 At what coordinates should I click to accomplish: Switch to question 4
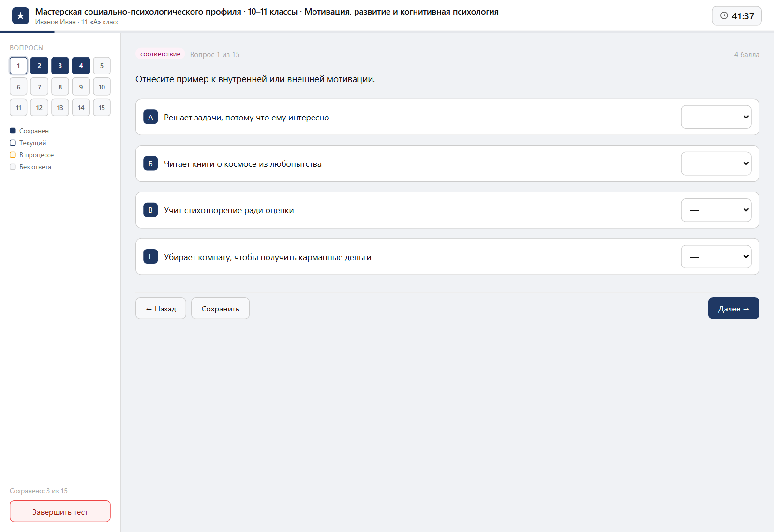click(x=81, y=66)
